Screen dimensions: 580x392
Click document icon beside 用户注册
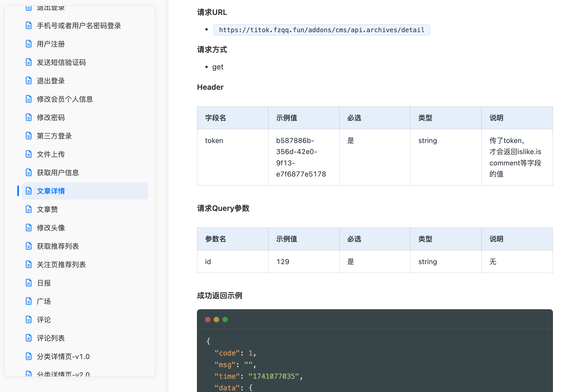tap(29, 44)
